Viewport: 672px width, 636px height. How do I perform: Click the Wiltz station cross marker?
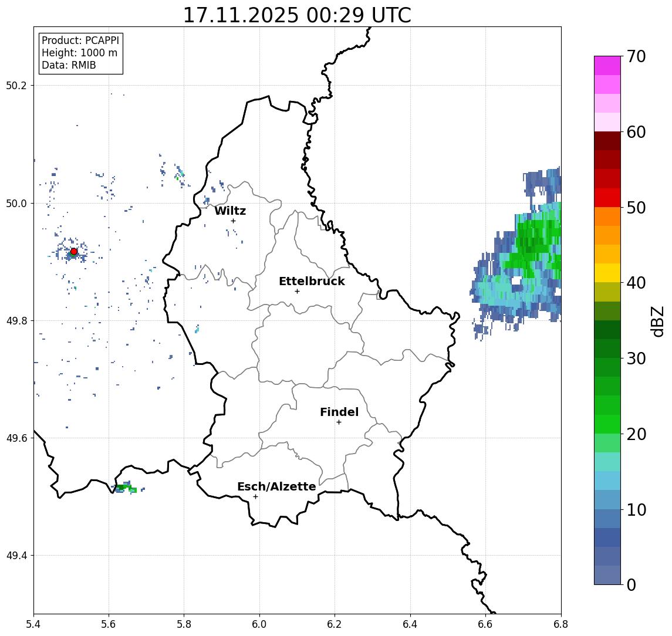click(233, 221)
